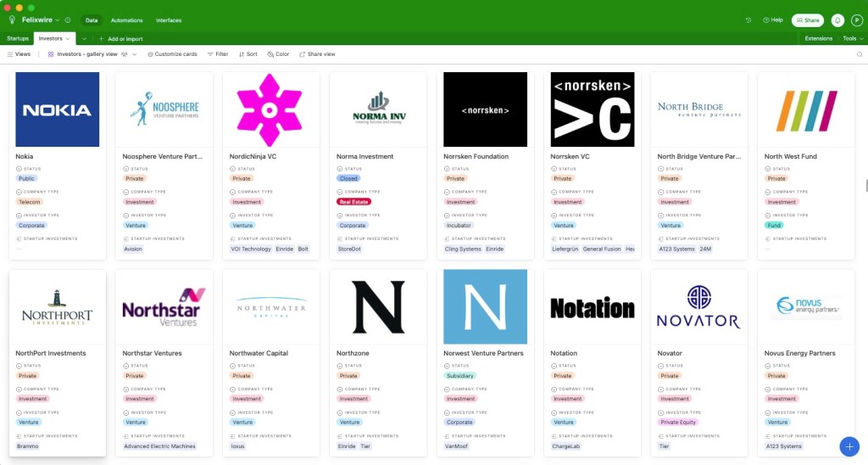Open the collaborators icon next to gallery view
868x465 pixels.
point(125,53)
